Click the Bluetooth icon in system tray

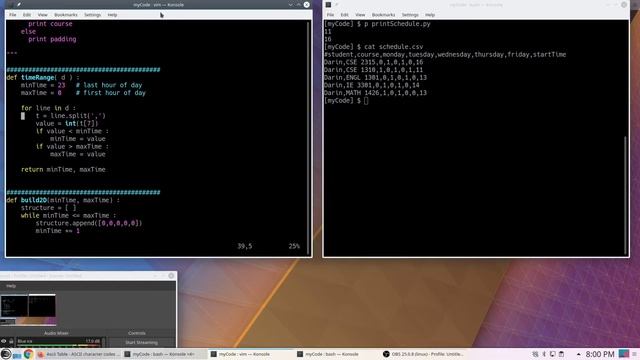[x=544, y=354]
